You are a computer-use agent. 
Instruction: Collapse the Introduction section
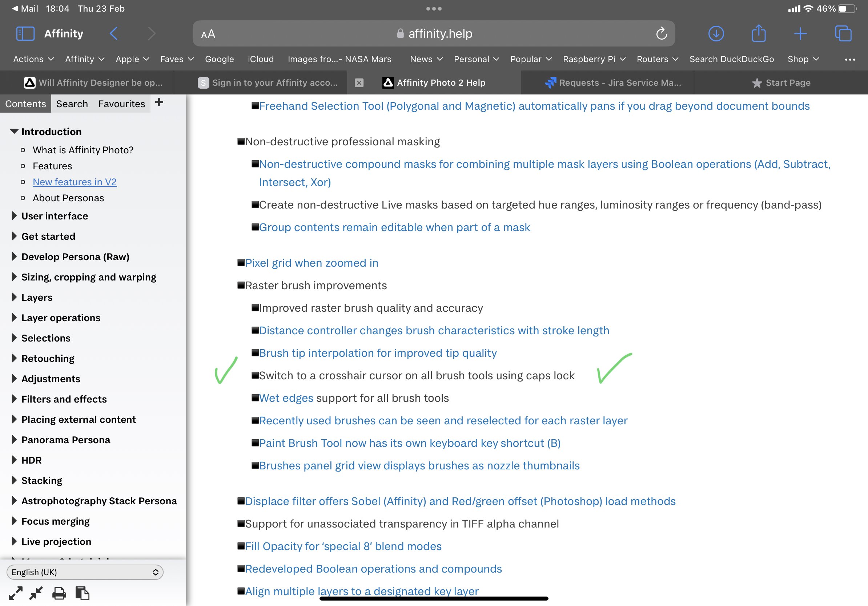point(14,132)
